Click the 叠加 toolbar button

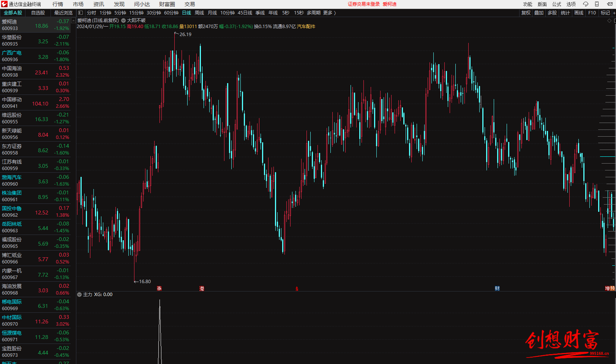click(539, 13)
